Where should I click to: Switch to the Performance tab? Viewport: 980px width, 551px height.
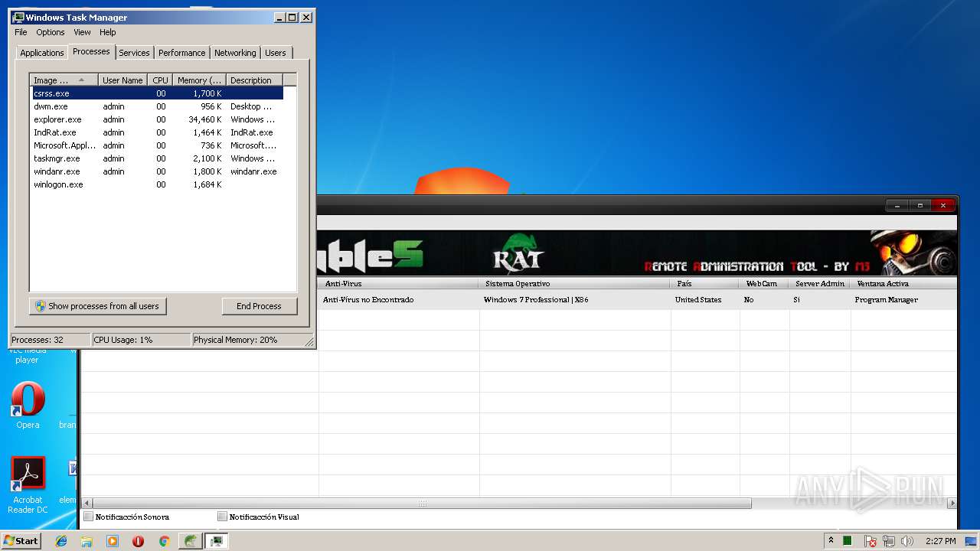182,53
